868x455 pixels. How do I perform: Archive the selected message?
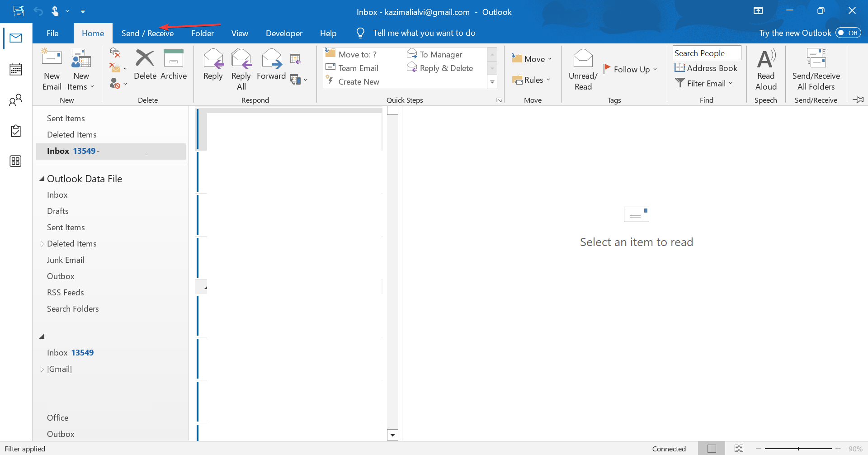click(174, 65)
